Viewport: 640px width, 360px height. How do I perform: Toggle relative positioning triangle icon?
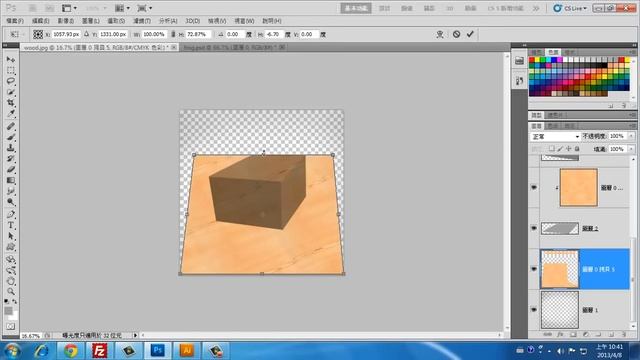click(x=87, y=34)
